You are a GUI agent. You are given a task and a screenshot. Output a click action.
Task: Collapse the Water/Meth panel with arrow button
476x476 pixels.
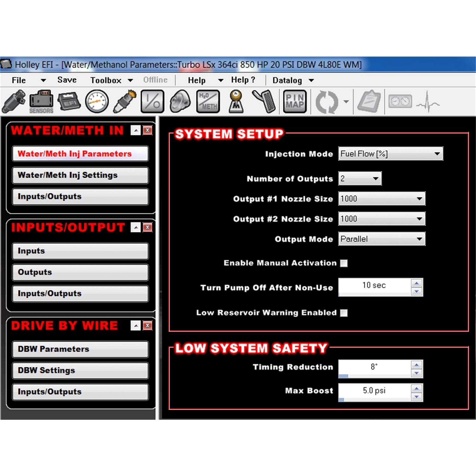[x=136, y=130]
